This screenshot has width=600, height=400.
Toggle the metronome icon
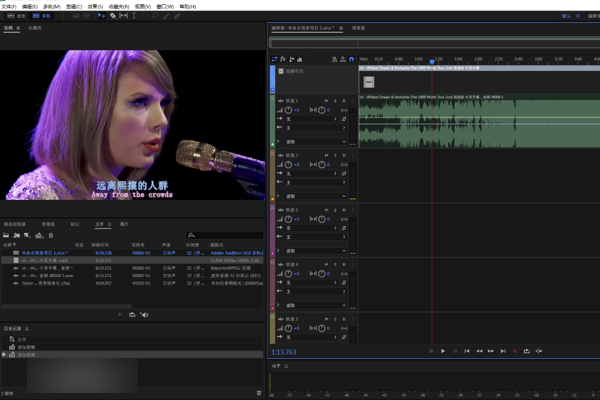[x=334, y=59]
